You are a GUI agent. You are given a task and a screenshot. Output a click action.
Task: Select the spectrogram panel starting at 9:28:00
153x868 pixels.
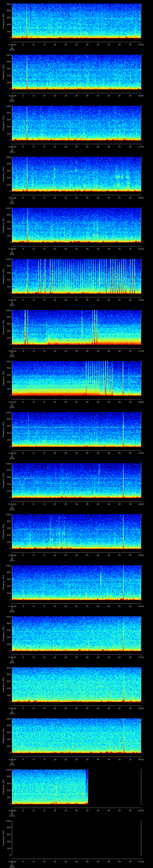tap(77, 225)
